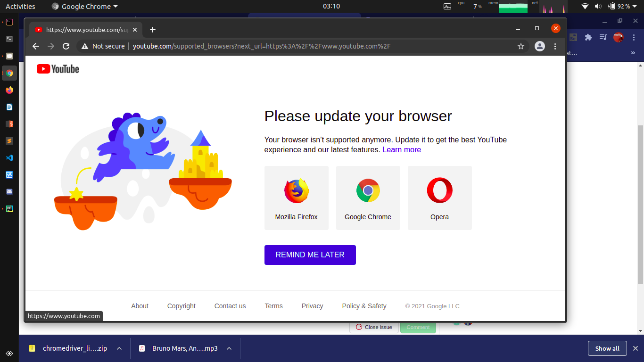The image size is (644, 362).
Task: Bookmark the page with the star icon
Action: tap(520, 46)
